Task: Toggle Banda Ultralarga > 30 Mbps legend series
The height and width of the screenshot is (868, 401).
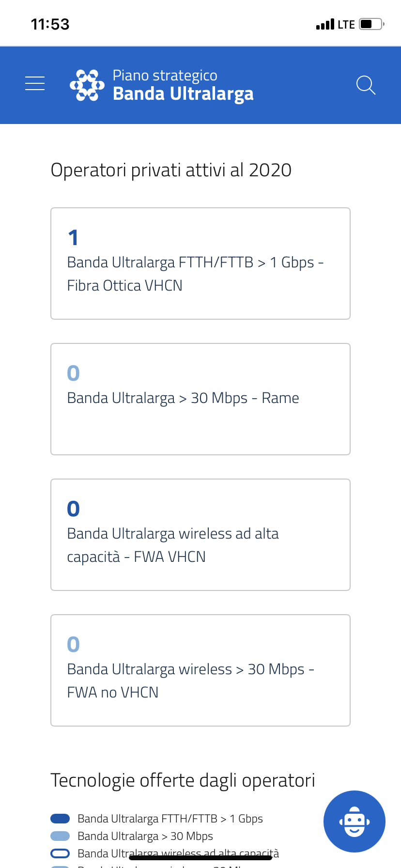Action: coord(145,836)
